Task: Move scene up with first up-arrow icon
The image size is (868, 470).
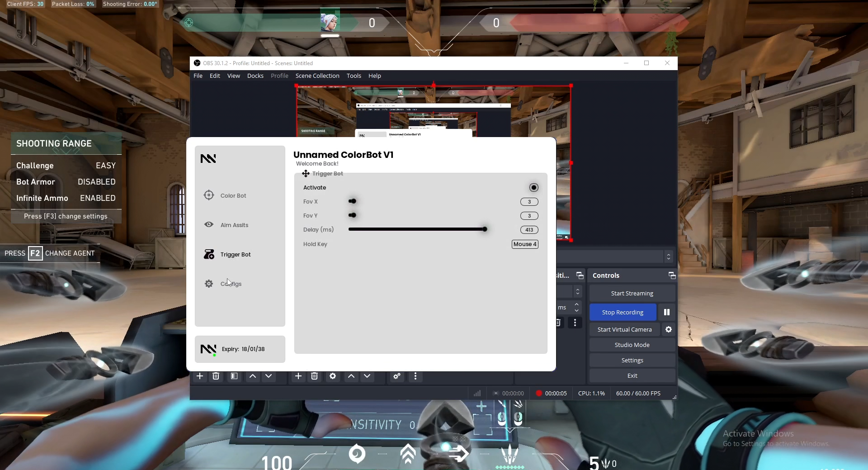Action: (253, 376)
